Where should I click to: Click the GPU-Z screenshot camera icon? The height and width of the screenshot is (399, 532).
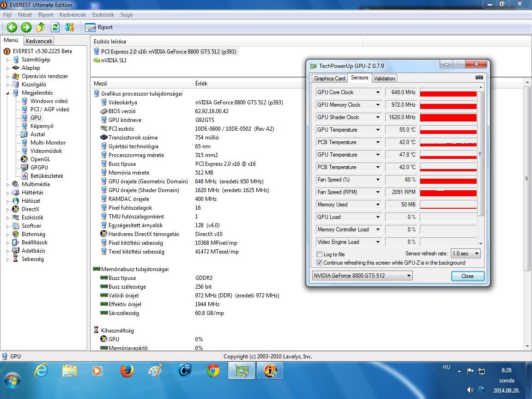(x=479, y=78)
